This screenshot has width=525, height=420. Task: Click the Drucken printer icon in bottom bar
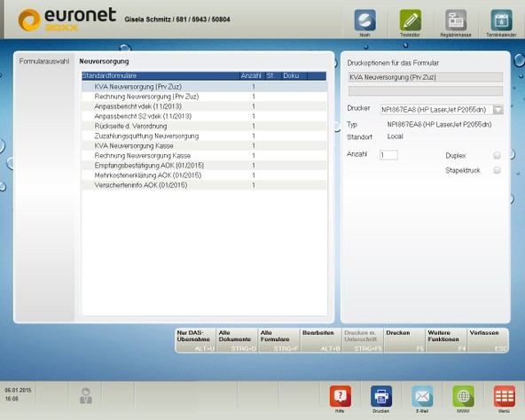point(381,396)
